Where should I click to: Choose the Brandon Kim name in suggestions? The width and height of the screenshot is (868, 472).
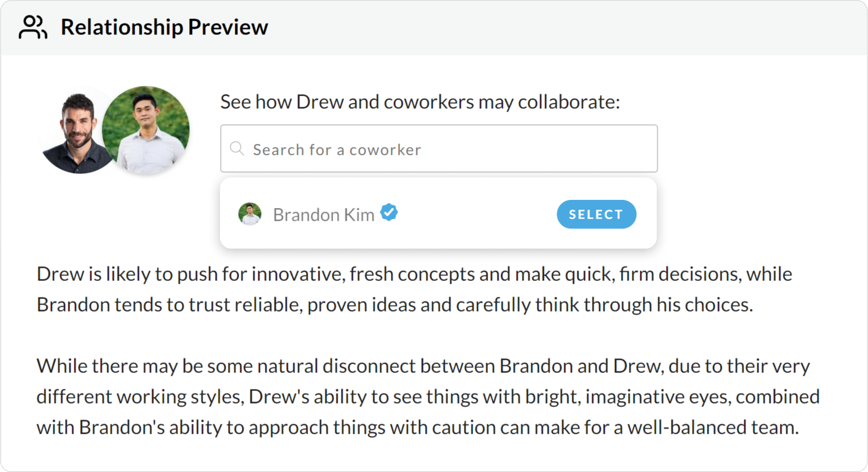coord(323,215)
